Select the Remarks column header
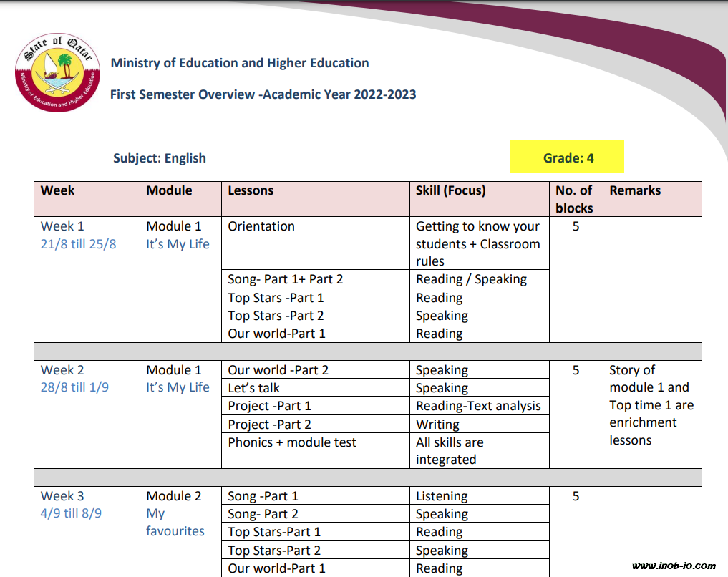728x577 pixels. pyautogui.click(x=634, y=190)
